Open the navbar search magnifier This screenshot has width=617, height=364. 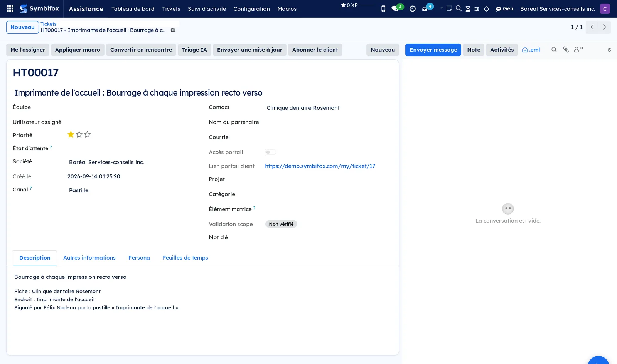click(459, 8)
